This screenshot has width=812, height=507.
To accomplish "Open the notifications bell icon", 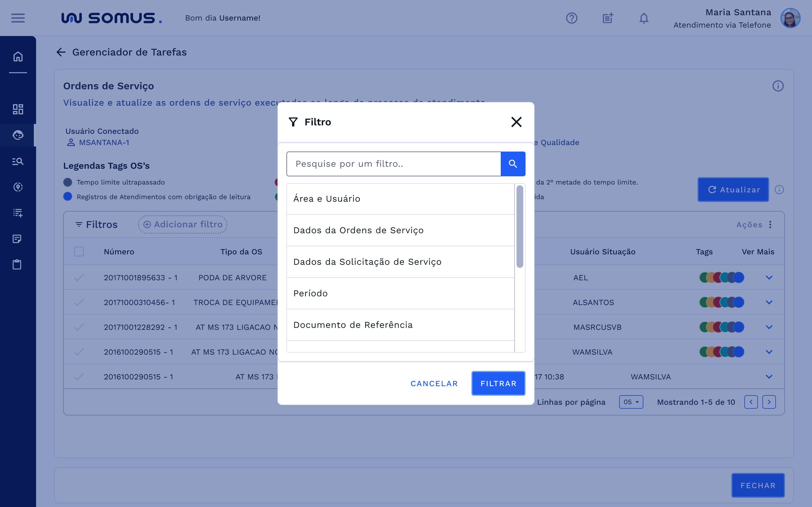I will tap(643, 18).
